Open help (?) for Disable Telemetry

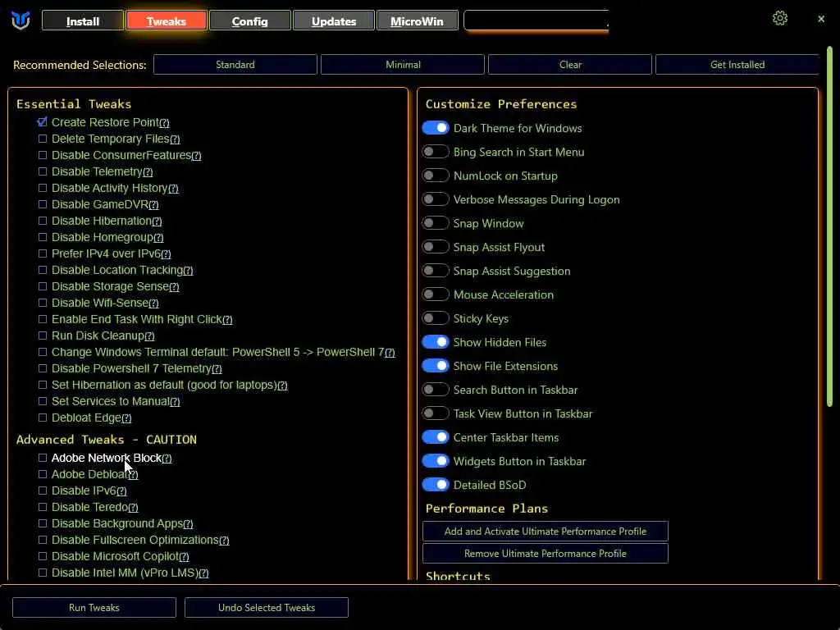[x=148, y=172]
